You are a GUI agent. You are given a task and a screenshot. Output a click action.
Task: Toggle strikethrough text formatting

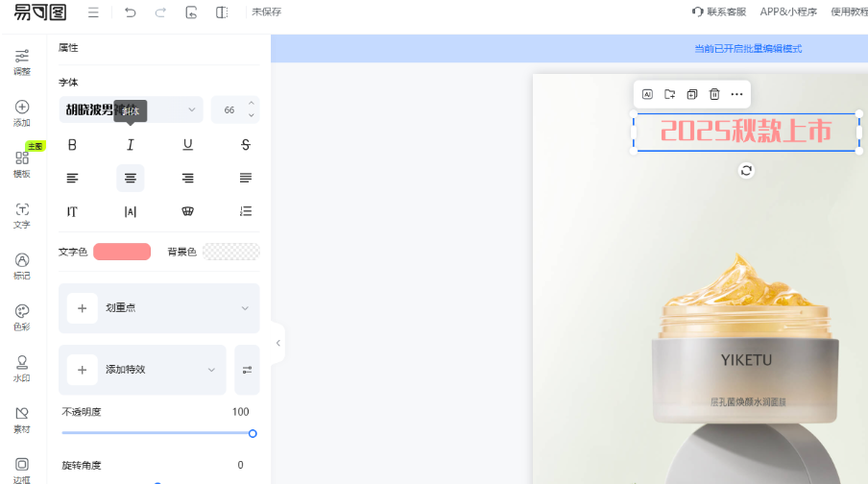pyautogui.click(x=246, y=145)
